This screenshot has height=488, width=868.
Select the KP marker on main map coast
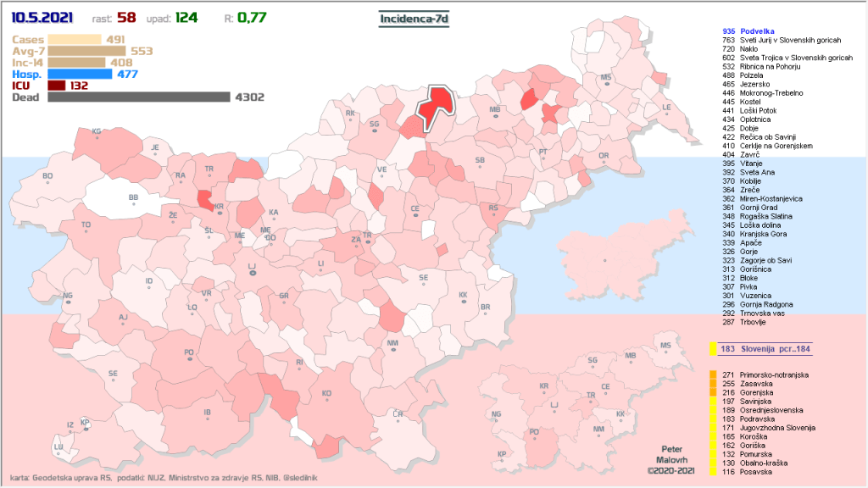(x=85, y=424)
